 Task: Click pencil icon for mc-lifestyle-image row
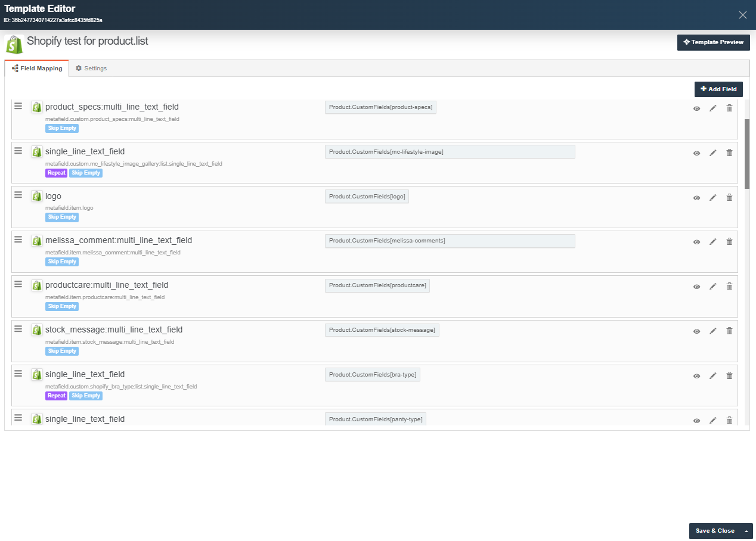point(712,153)
